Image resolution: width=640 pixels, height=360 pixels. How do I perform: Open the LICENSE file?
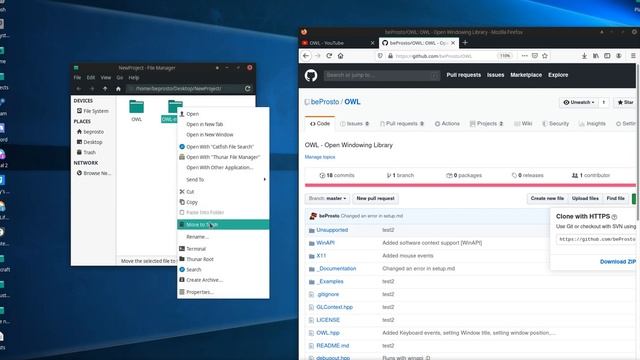(x=328, y=320)
